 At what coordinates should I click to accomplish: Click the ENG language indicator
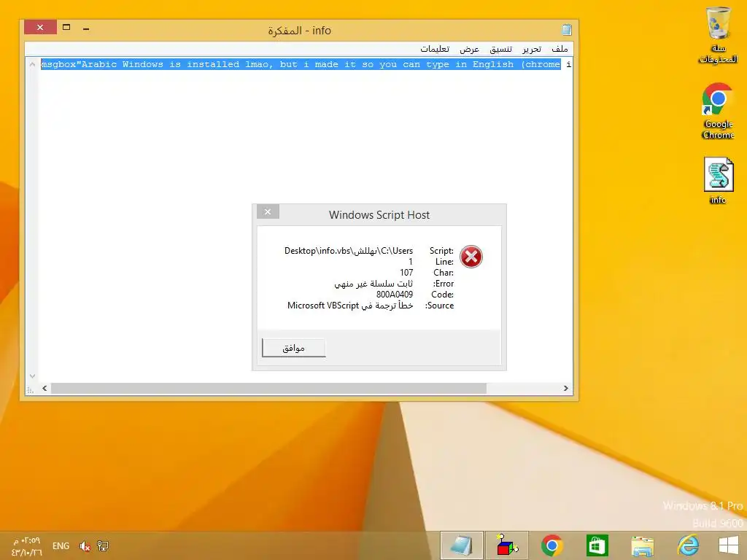[61, 546]
